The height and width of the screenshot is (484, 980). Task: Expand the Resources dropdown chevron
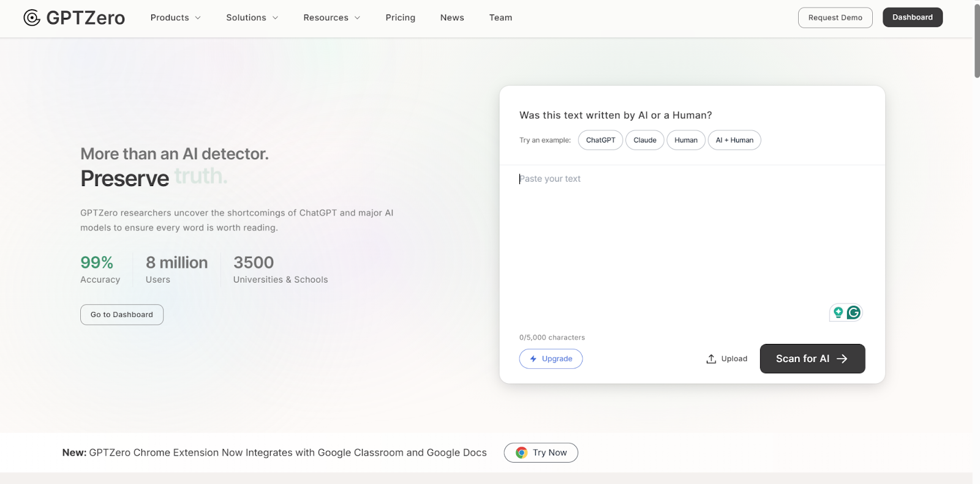point(357,18)
